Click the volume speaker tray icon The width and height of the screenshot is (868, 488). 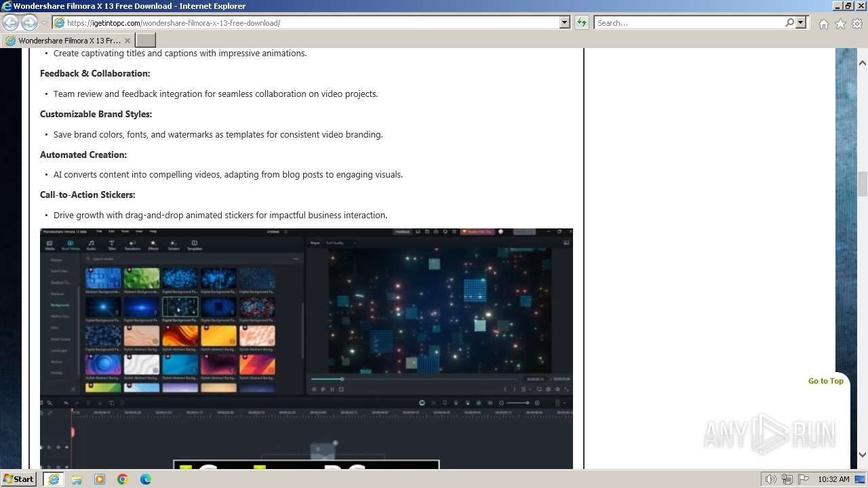point(771,479)
